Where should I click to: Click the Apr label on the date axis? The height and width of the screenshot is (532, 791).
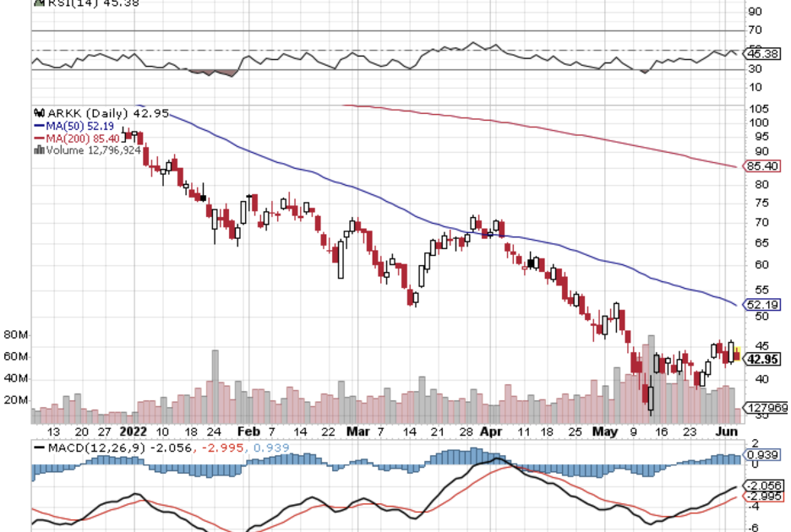tap(490, 430)
